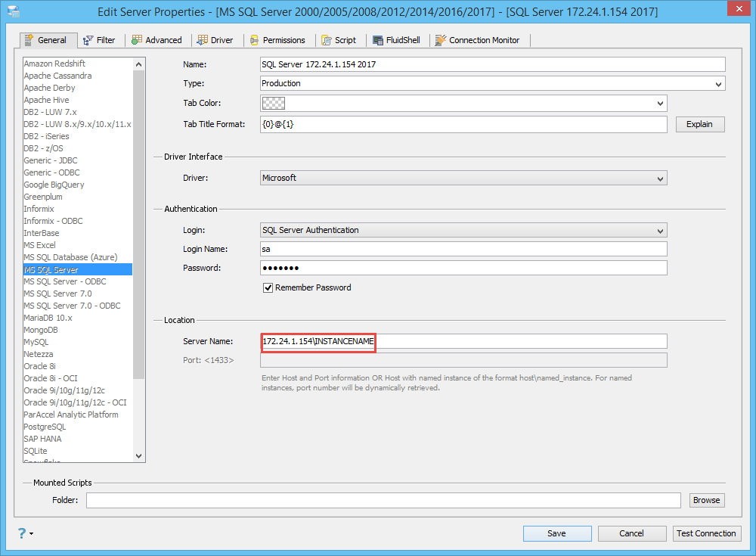
Task: Click the Login Name field
Action: point(463,249)
